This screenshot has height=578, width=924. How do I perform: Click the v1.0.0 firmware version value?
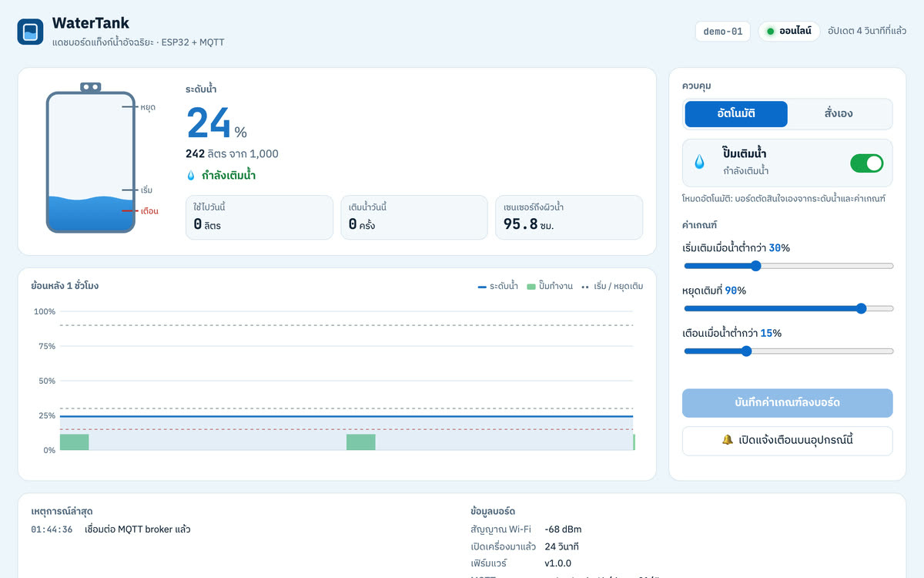tap(558, 563)
